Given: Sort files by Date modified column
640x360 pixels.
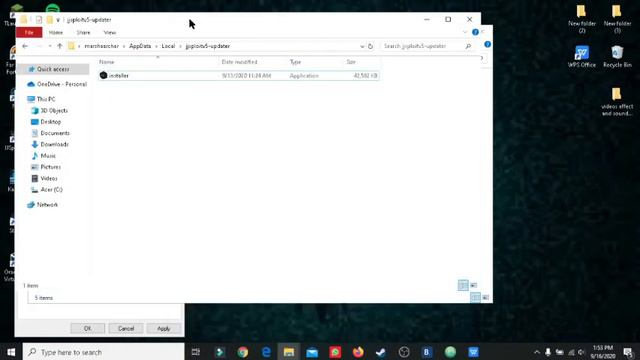Looking at the screenshot, I should [x=239, y=62].
